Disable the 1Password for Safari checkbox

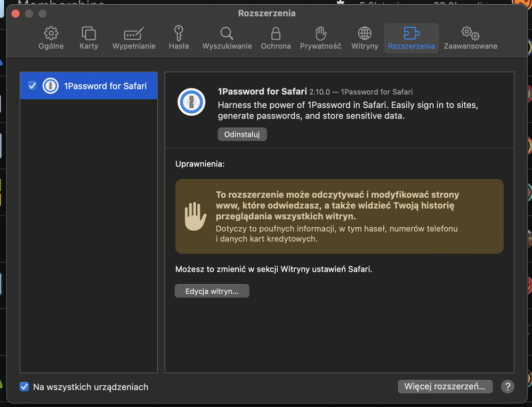pyautogui.click(x=33, y=86)
